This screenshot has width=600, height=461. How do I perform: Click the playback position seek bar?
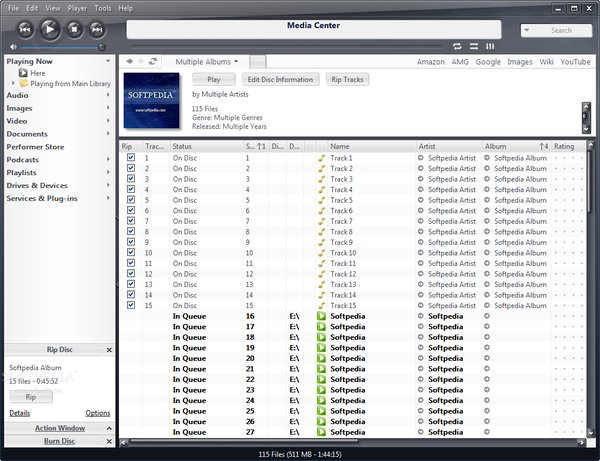click(x=287, y=47)
